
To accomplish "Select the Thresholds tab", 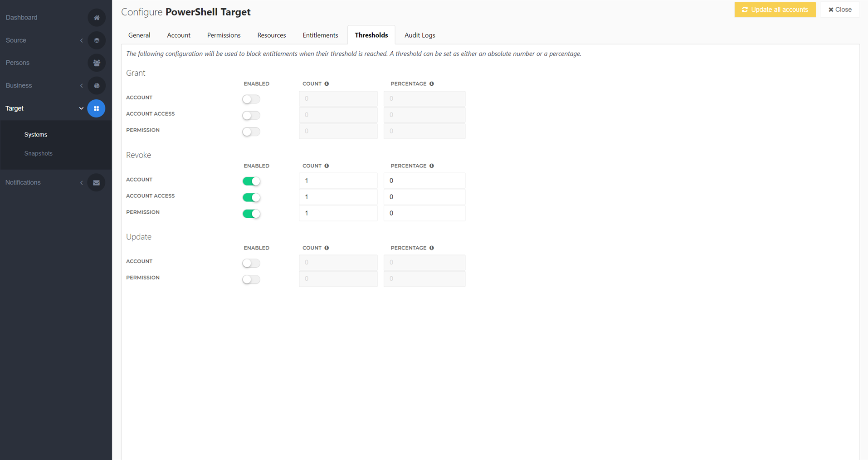I will click(x=371, y=35).
